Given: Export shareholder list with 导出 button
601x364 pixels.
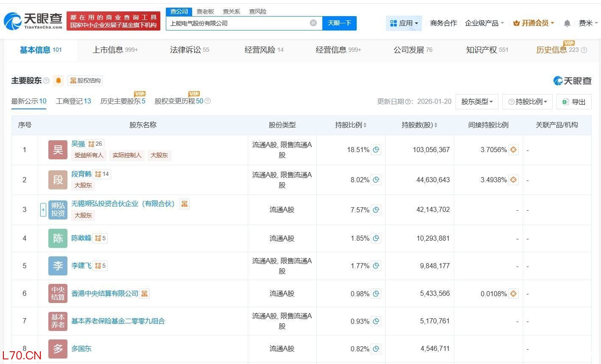Looking at the screenshot, I should coord(574,102).
